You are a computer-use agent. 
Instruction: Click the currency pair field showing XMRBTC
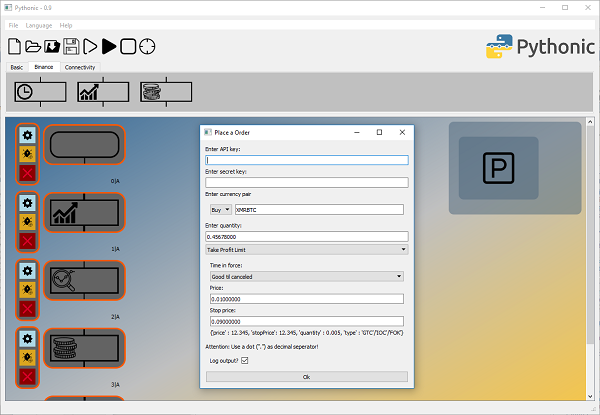pos(319,210)
